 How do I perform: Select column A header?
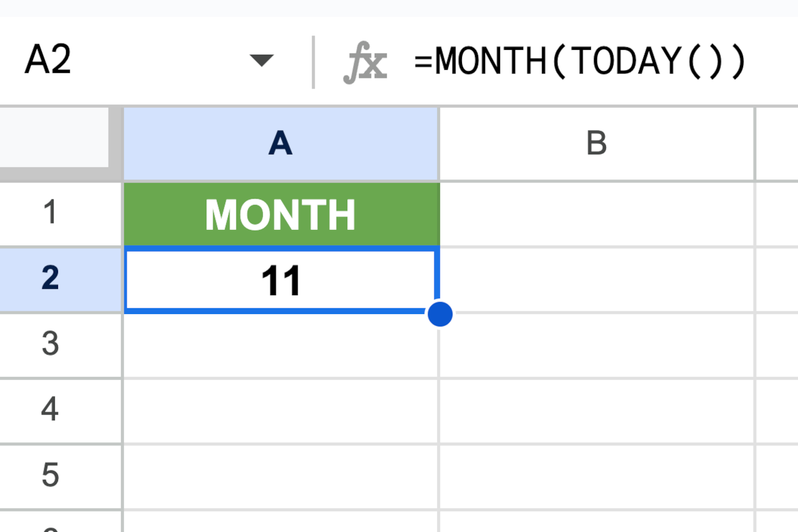pos(281,143)
